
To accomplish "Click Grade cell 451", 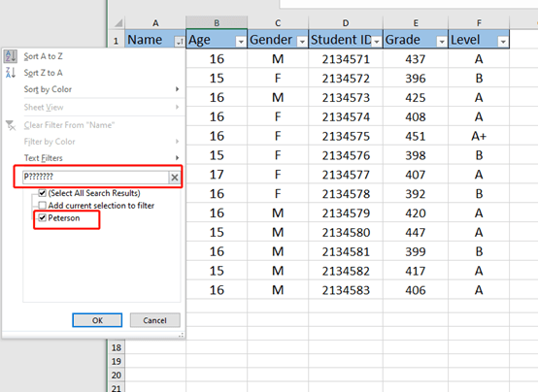I will pyautogui.click(x=416, y=136).
